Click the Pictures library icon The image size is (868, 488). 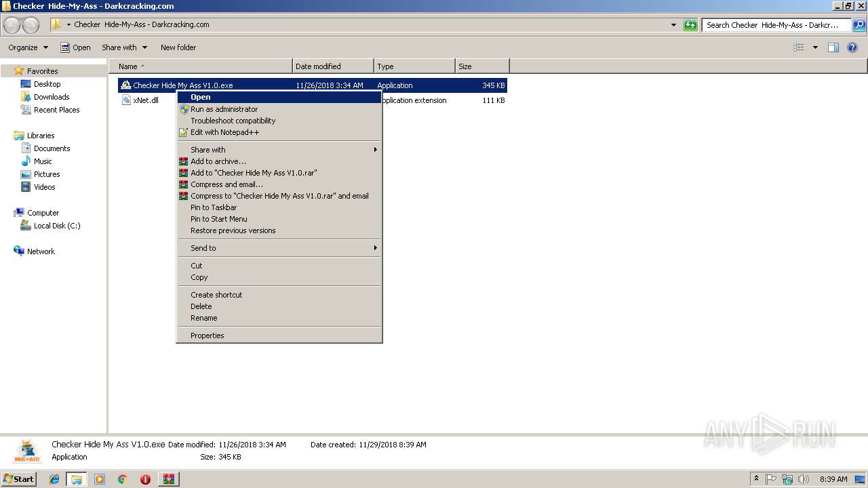(x=26, y=174)
